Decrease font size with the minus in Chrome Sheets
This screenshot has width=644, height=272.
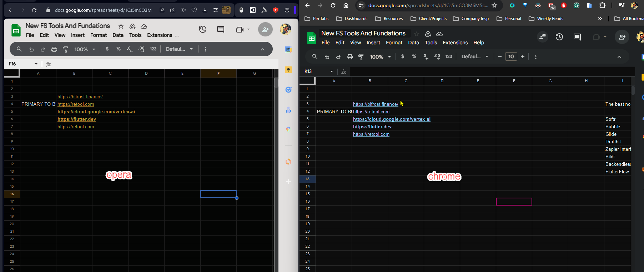pyautogui.click(x=500, y=56)
